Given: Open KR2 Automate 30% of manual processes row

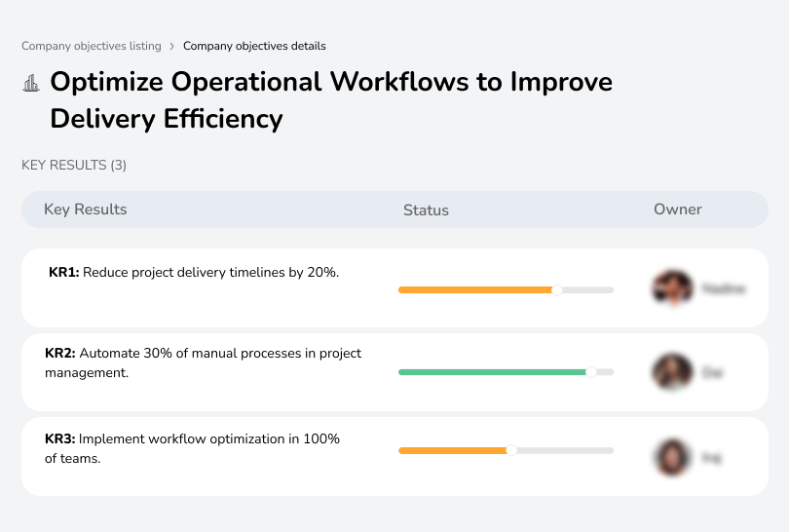Looking at the screenshot, I should [394, 372].
